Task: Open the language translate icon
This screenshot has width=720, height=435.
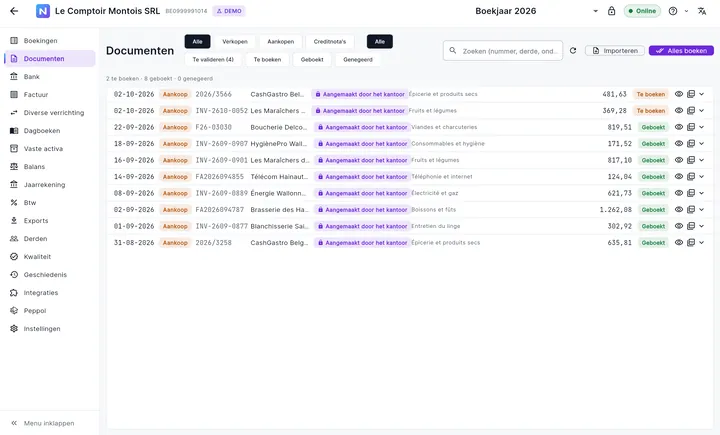Action: pyautogui.click(x=702, y=11)
